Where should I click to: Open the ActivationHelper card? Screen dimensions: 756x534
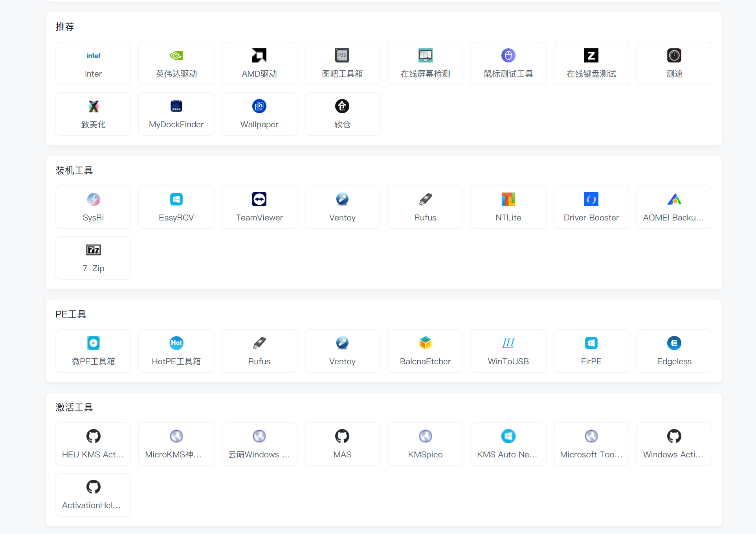(93, 495)
